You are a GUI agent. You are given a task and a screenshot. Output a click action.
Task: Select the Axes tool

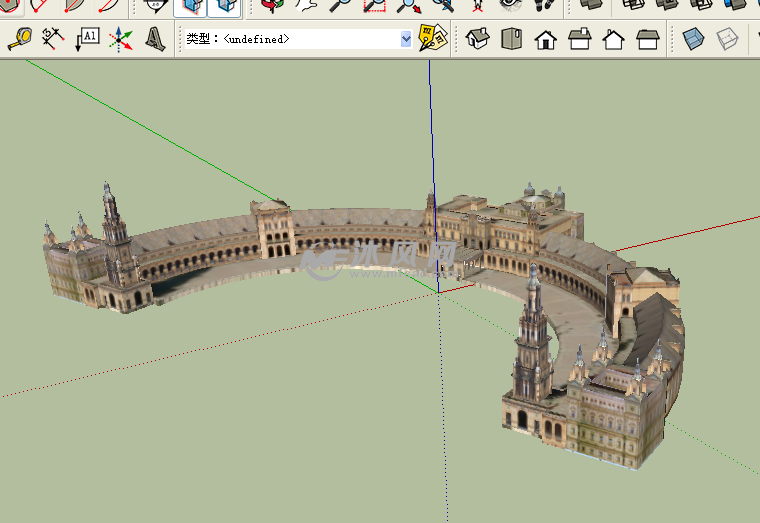[x=120, y=39]
